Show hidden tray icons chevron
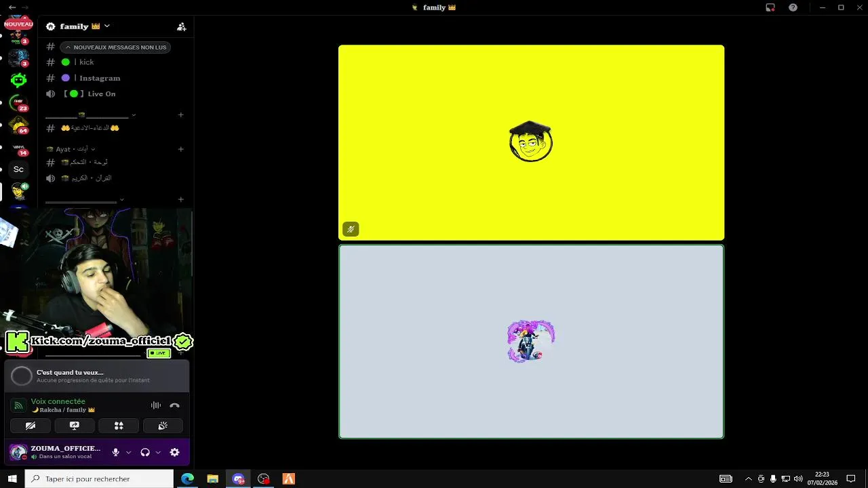The width and height of the screenshot is (868, 488). tap(749, 479)
